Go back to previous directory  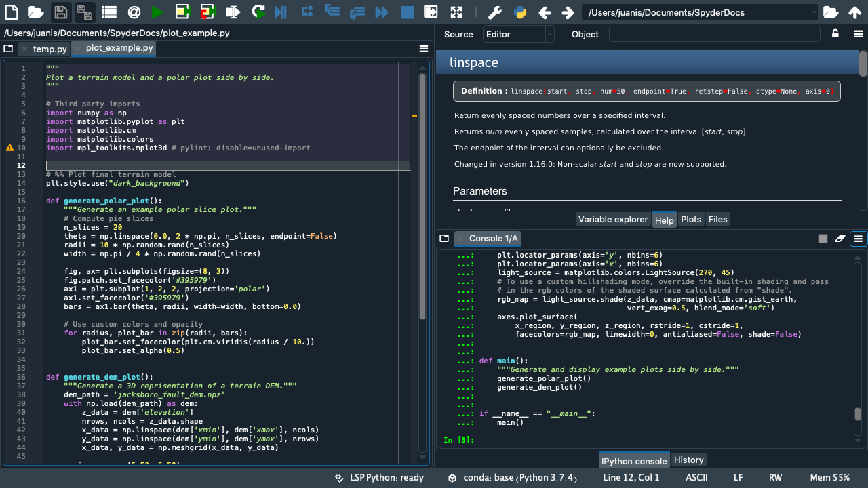point(544,12)
